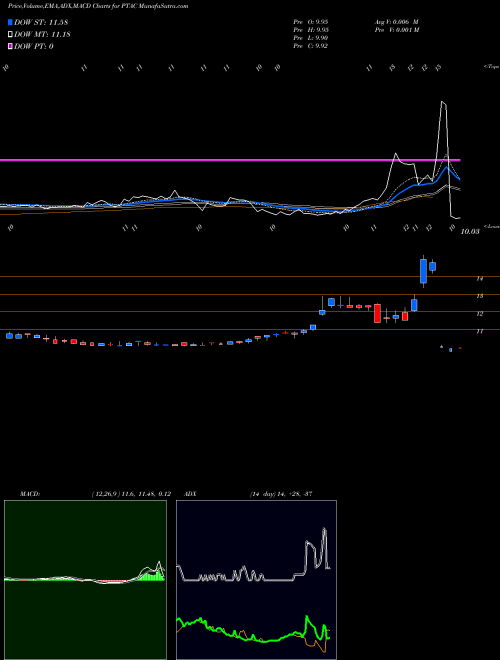500x660 pixels.
Task: Click the 'Pre V: 0.001 M' value
Action: [396, 30]
